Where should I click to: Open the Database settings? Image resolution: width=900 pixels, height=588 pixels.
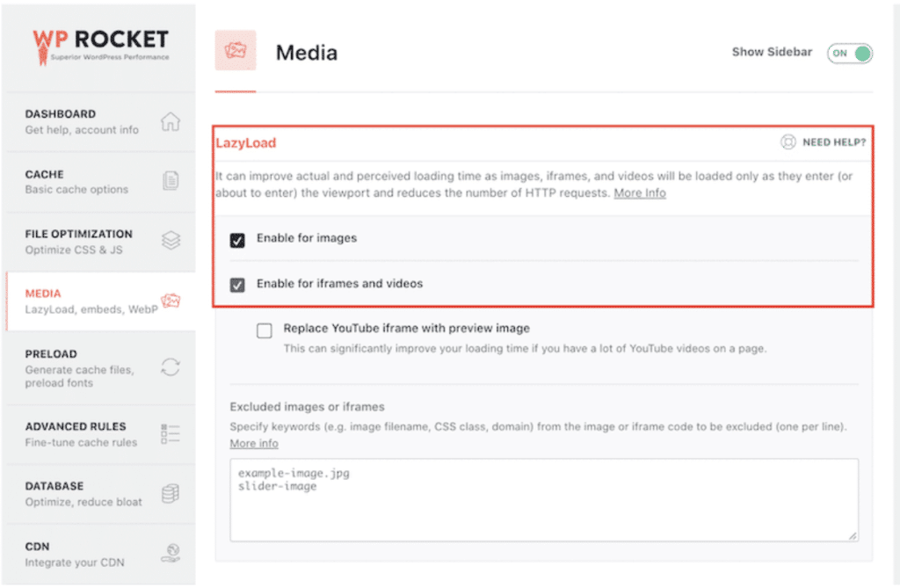100,494
